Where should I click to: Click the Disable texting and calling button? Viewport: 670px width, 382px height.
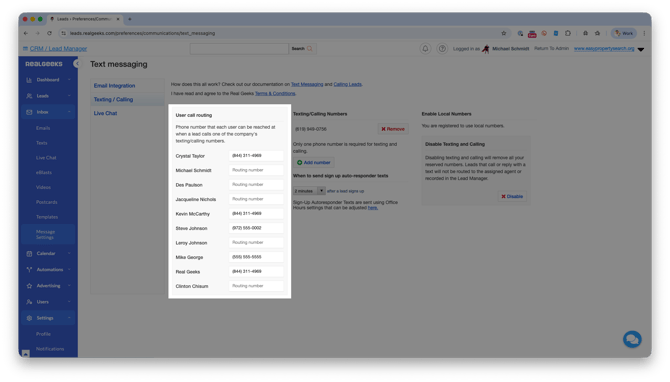coord(512,197)
